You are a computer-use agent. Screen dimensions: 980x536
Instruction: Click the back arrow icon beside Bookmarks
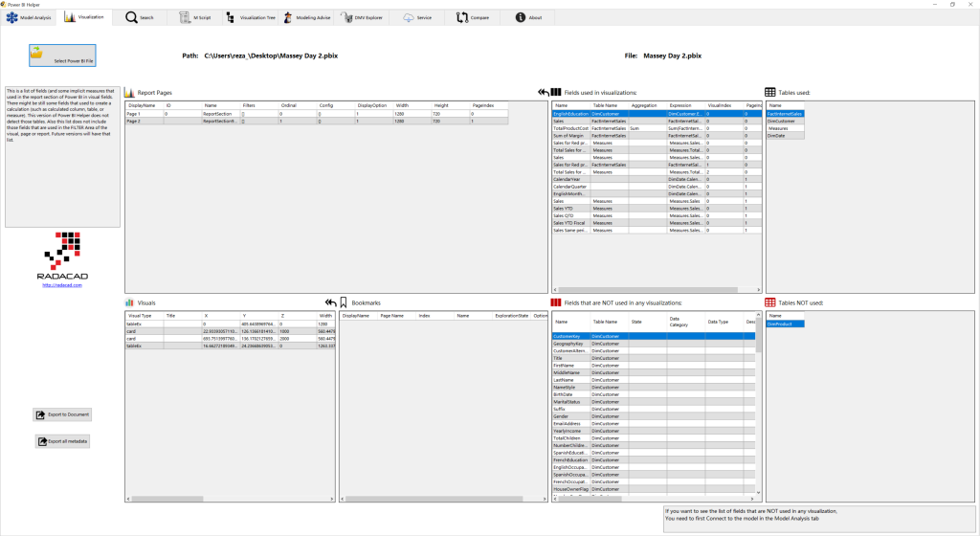331,302
